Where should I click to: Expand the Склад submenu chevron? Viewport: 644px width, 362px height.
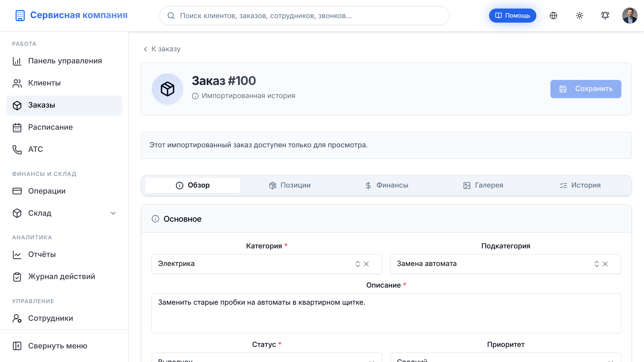pyautogui.click(x=113, y=213)
